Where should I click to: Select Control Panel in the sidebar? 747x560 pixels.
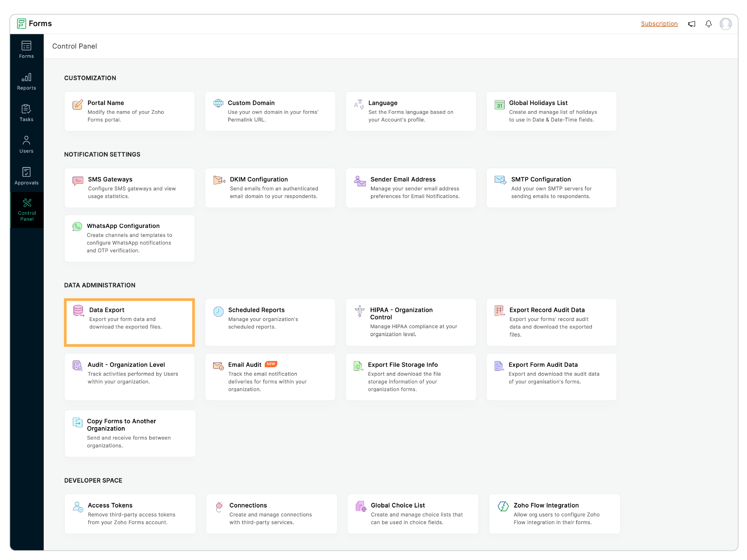[27, 210]
